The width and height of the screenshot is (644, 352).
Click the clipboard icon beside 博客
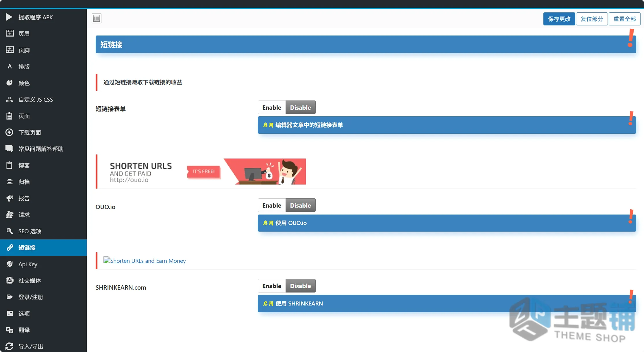click(9, 165)
